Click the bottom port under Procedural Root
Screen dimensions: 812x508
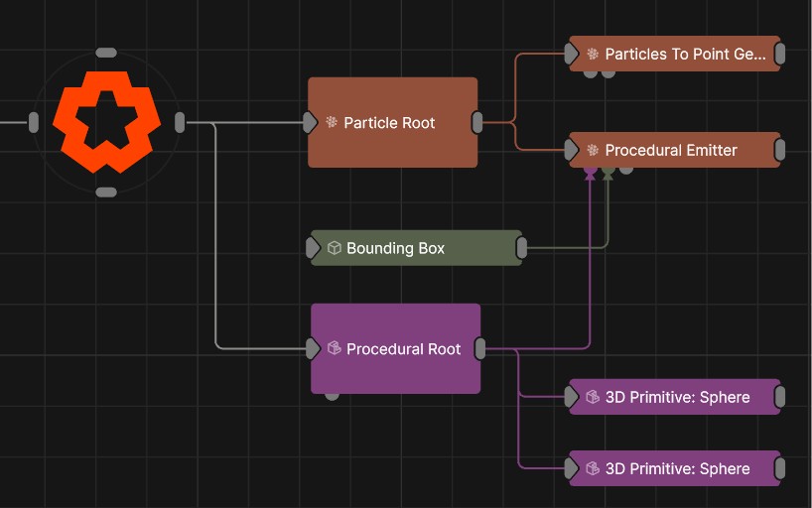tap(332, 395)
